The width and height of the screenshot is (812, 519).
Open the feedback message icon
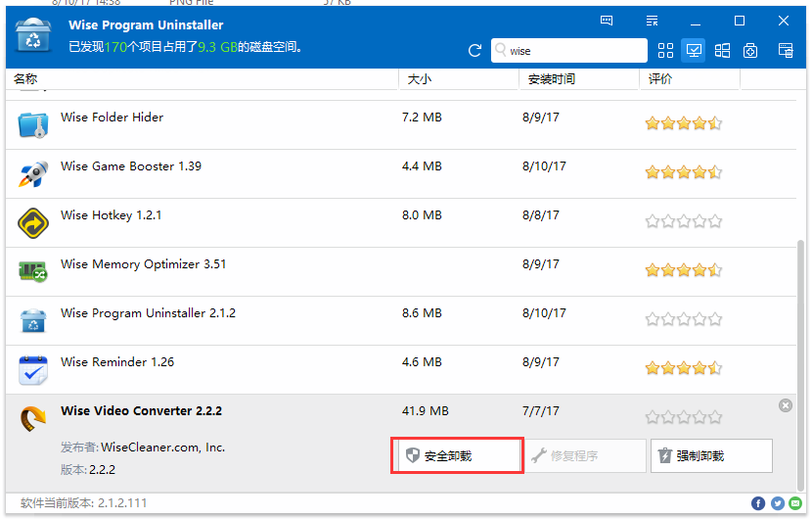click(x=607, y=21)
